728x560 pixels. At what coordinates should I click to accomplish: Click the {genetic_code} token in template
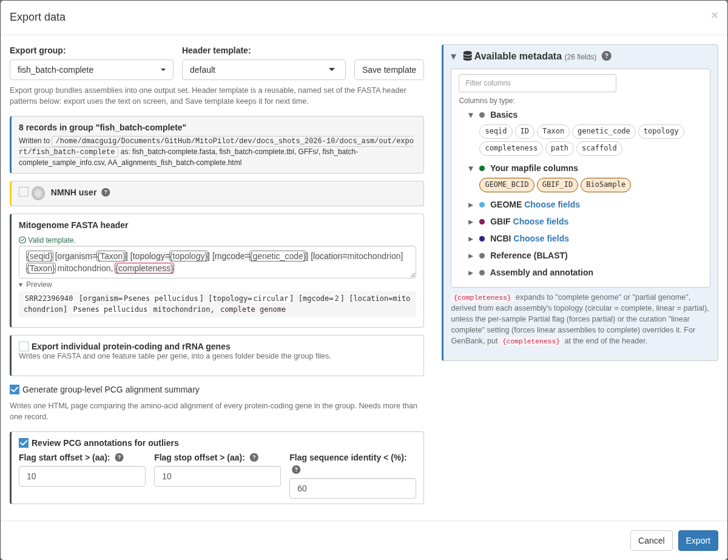[278, 256]
